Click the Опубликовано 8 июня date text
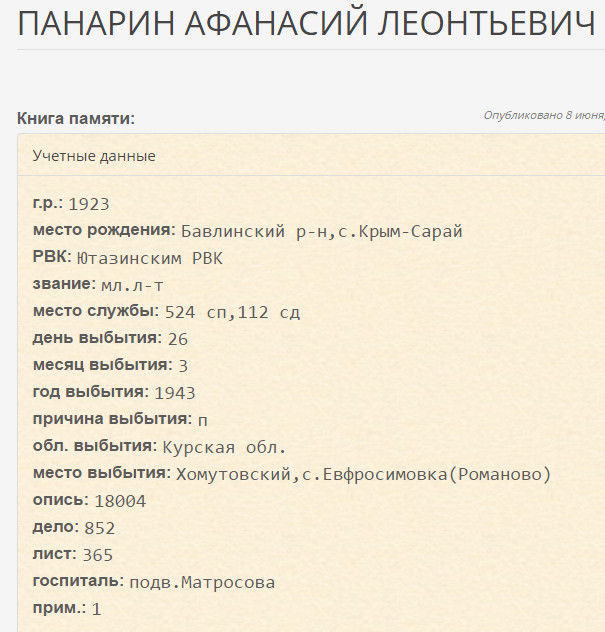605x632 pixels. [x=543, y=116]
